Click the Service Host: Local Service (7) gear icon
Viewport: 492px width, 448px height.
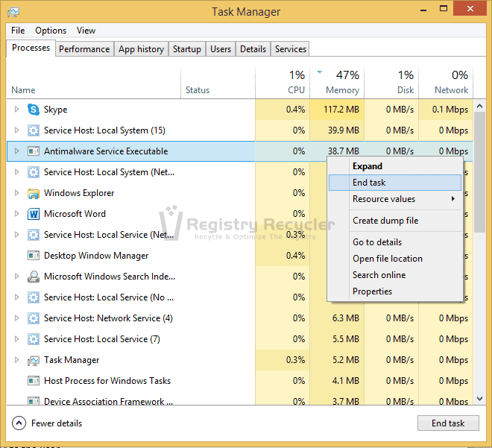pyautogui.click(x=34, y=339)
